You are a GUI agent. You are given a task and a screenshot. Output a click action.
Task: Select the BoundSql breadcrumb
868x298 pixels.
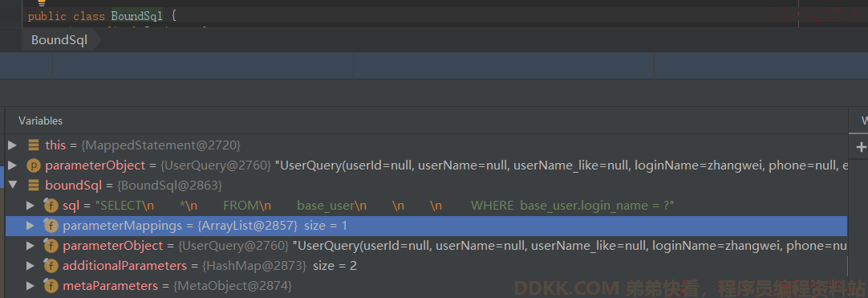pos(59,40)
